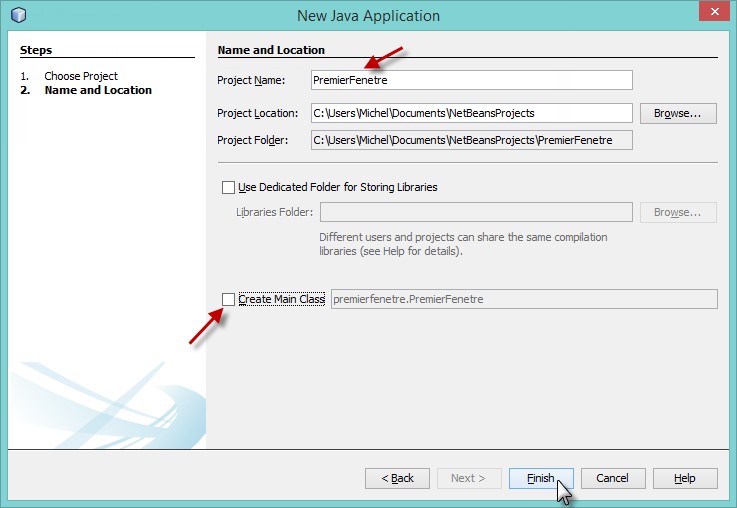This screenshot has height=508, width=737.
Task: Click the Project Location label
Action: pos(258,113)
